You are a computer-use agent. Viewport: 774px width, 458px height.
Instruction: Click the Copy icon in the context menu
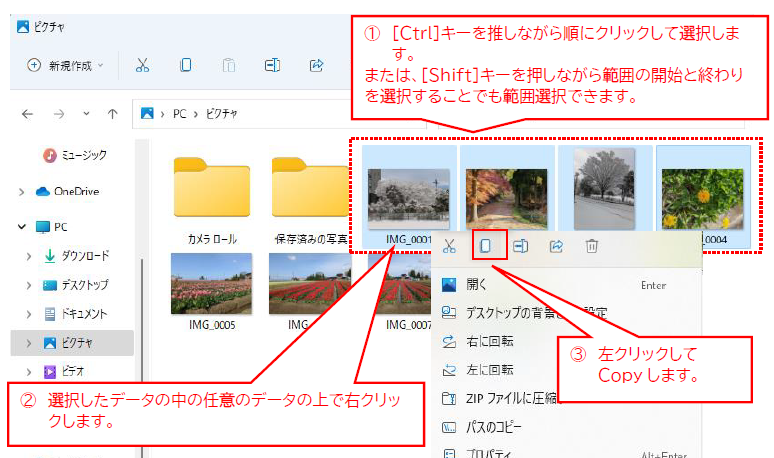(485, 246)
